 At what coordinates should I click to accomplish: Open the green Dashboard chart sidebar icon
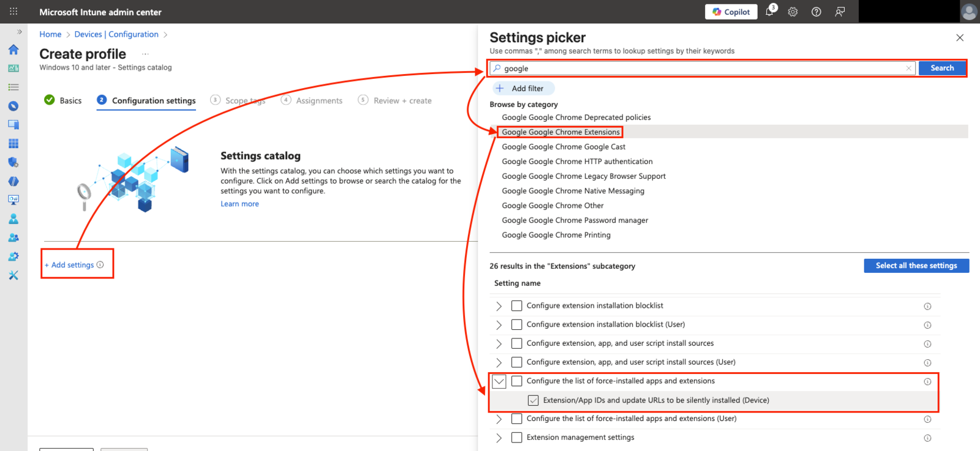[13, 68]
